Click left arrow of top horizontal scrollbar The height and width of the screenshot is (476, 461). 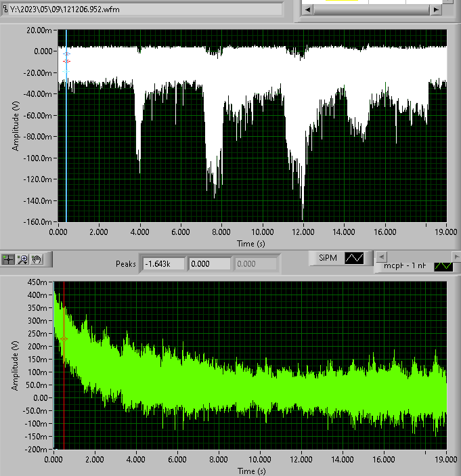307,9
